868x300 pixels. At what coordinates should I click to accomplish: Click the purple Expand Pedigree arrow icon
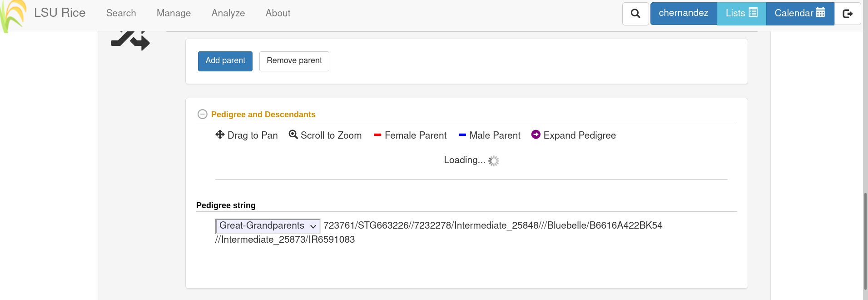(536, 135)
